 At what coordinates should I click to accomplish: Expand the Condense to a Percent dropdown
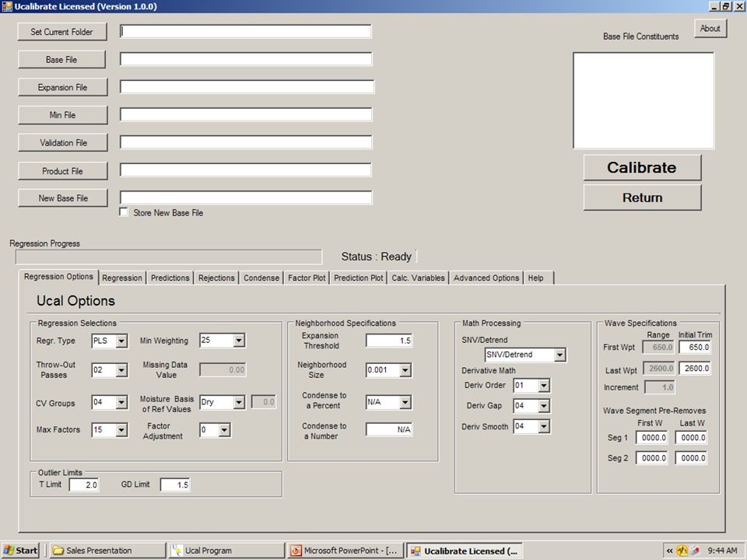coord(405,402)
